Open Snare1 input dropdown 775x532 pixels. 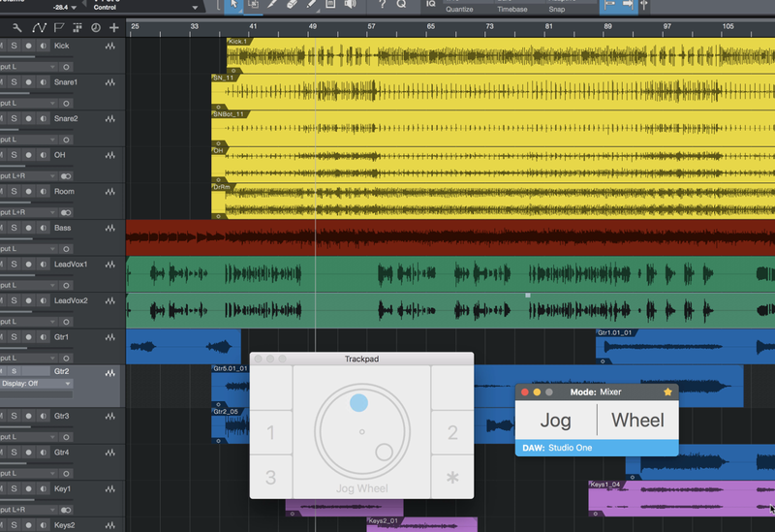(x=28, y=104)
